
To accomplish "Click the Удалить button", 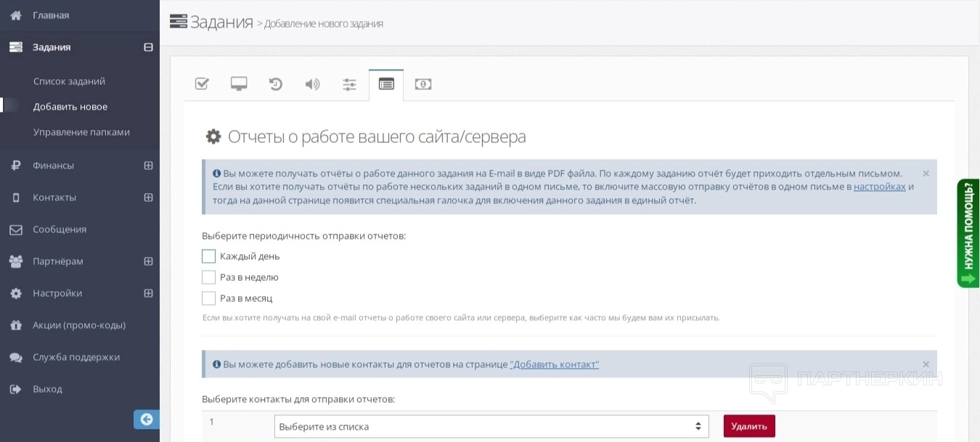I will [x=749, y=426].
